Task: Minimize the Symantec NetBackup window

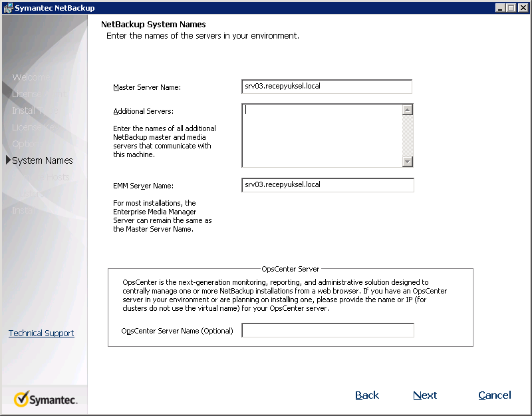Action: (500, 8)
